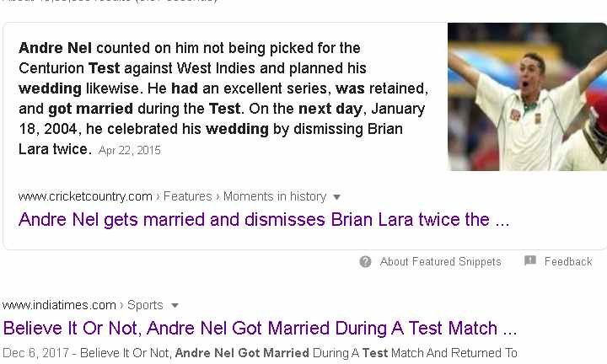Click the About Featured Snippets text link

click(x=440, y=262)
